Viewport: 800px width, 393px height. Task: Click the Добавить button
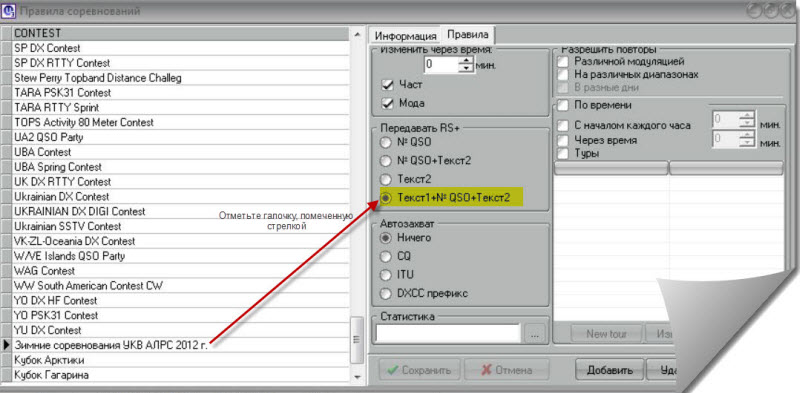pos(610,370)
